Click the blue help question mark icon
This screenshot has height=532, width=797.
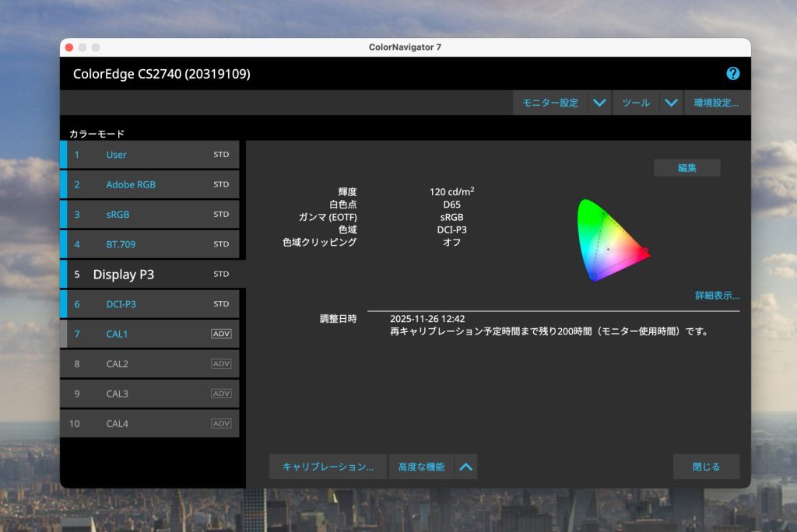pyautogui.click(x=732, y=74)
